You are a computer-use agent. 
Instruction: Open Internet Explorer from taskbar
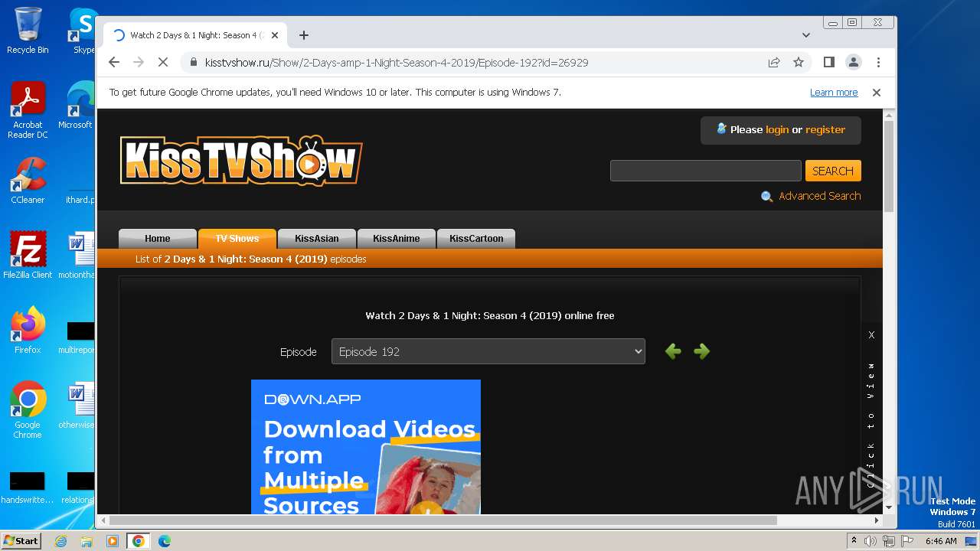(x=60, y=541)
